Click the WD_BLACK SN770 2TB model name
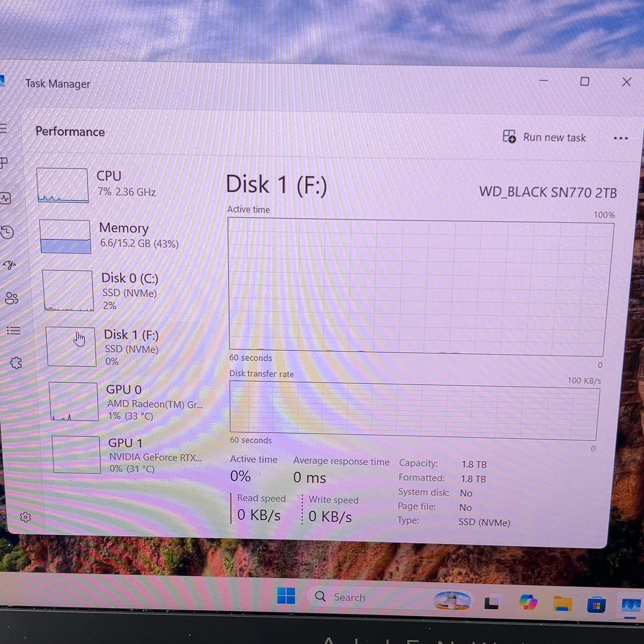644x644 pixels. 548,192
